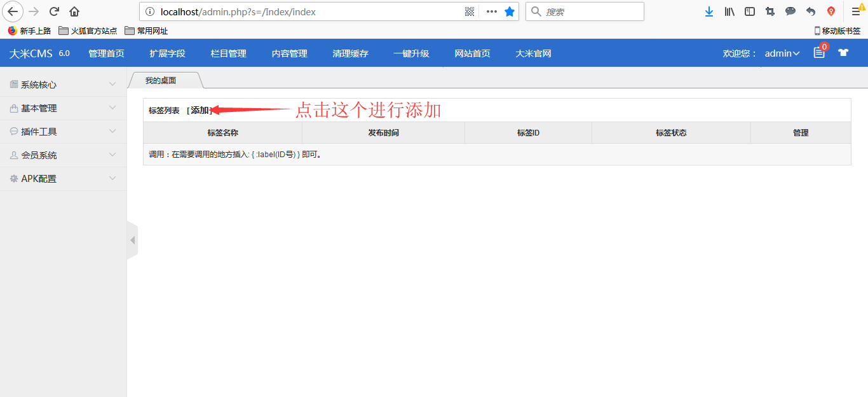The width and height of the screenshot is (868, 397).
Task: Click the t-shirt theme icon
Action: (x=843, y=53)
